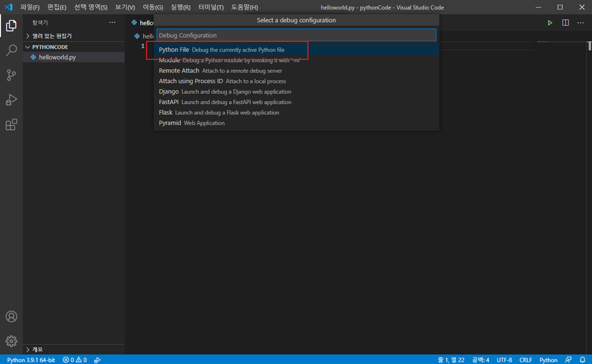
Task: Choose Attach using Process ID option
Action: coord(296,81)
